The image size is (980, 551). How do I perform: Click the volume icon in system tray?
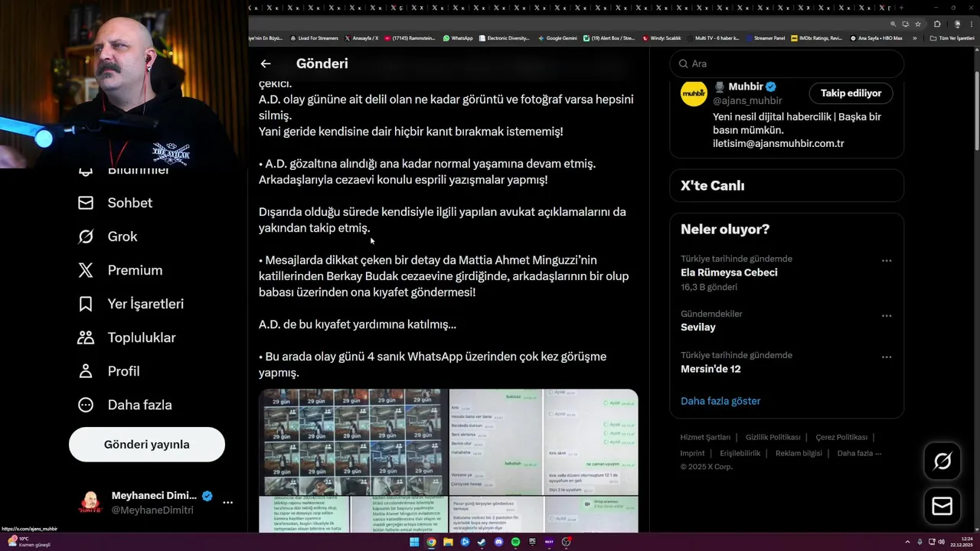(x=941, y=542)
